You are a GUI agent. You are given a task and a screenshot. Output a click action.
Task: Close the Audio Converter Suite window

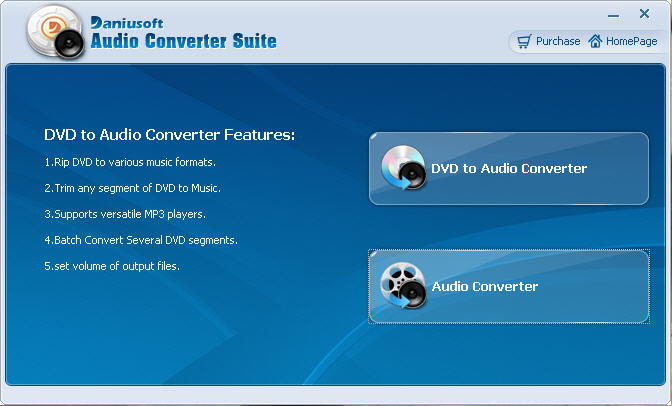tap(644, 14)
